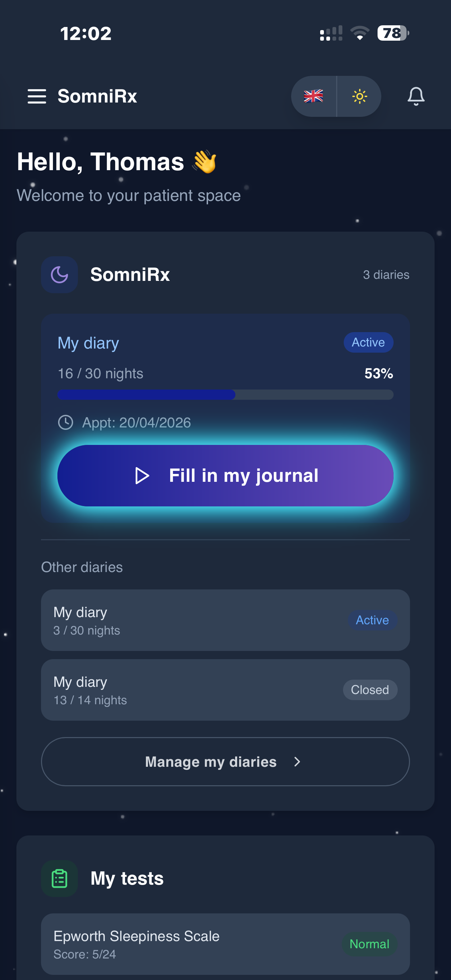Click the progress bar for 16/30 nights
The image size is (451, 980).
(225, 395)
